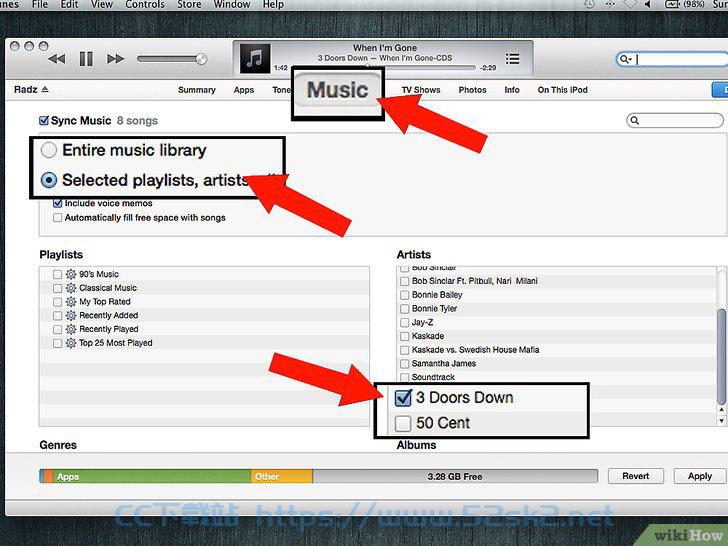Enable Automatically fill free space with songs

[x=58, y=218]
